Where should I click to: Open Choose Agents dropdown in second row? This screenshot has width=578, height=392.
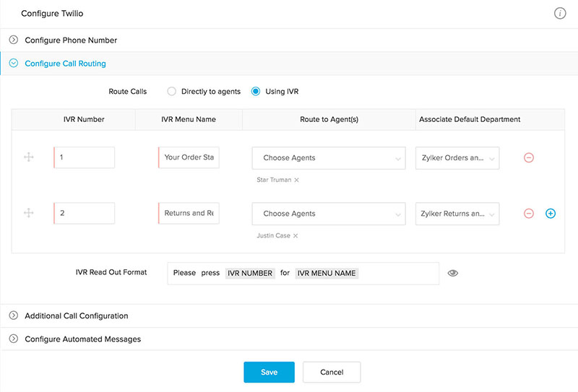tap(329, 214)
